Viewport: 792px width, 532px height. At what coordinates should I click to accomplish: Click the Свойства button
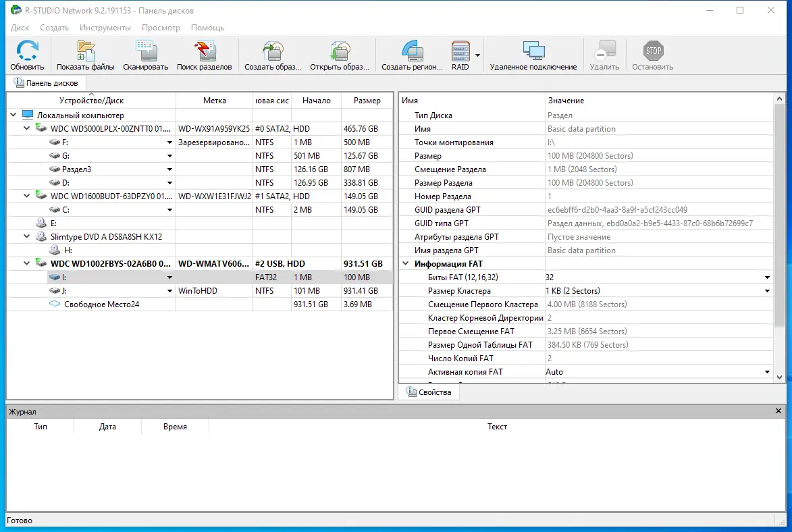429,392
